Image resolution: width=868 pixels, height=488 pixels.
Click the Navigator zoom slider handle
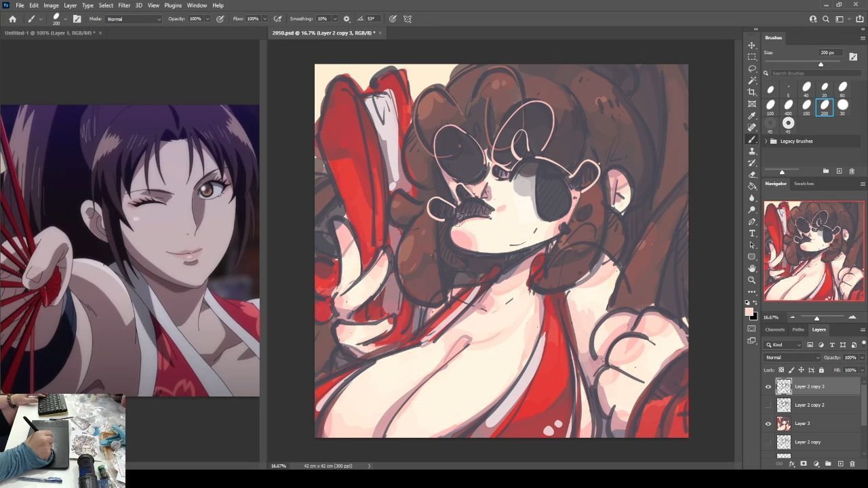816,318
